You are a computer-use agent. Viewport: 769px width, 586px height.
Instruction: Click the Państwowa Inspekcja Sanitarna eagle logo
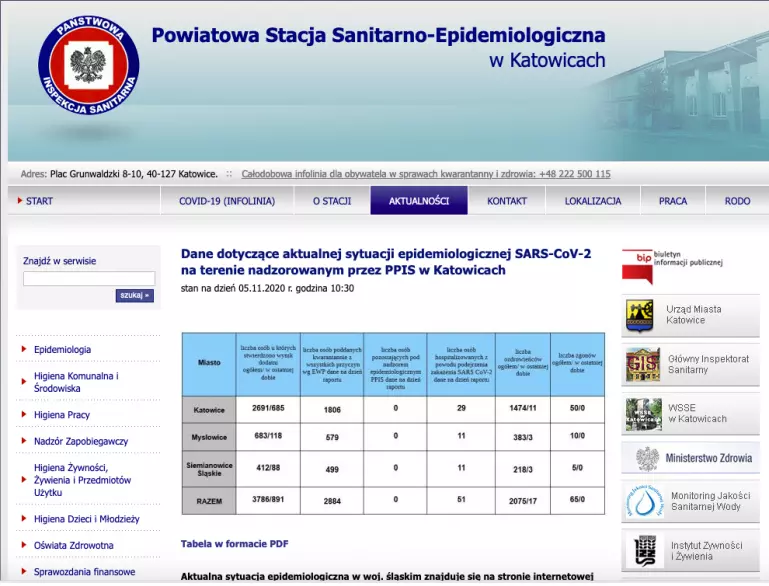click(x=89, y=65)
